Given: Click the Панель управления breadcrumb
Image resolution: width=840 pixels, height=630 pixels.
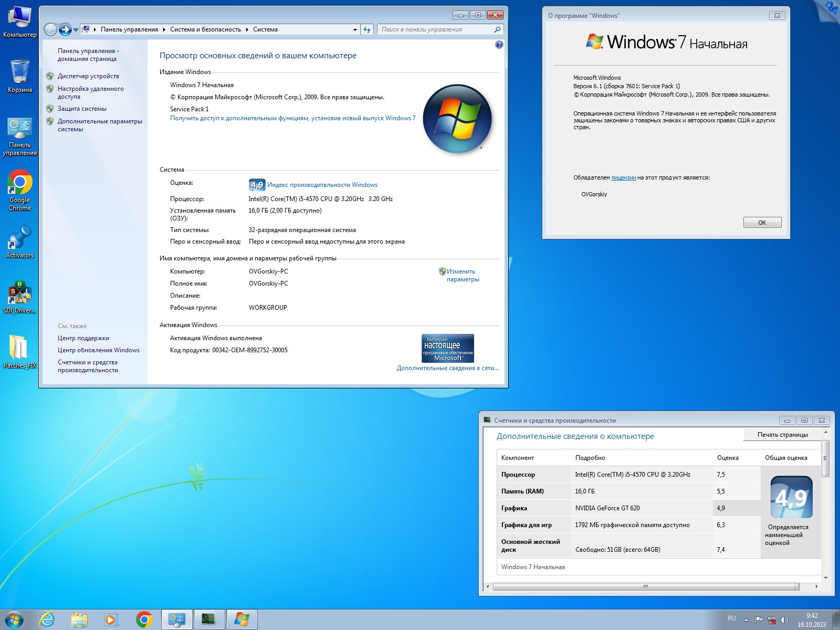Looking at the screenshot, I should coord(129,29).
